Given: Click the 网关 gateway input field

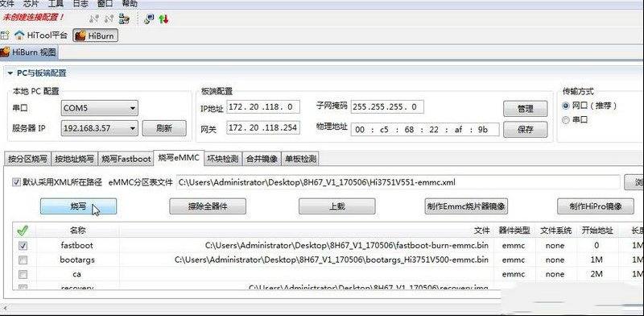Looking at the screenshot, I should pos(263,127).
